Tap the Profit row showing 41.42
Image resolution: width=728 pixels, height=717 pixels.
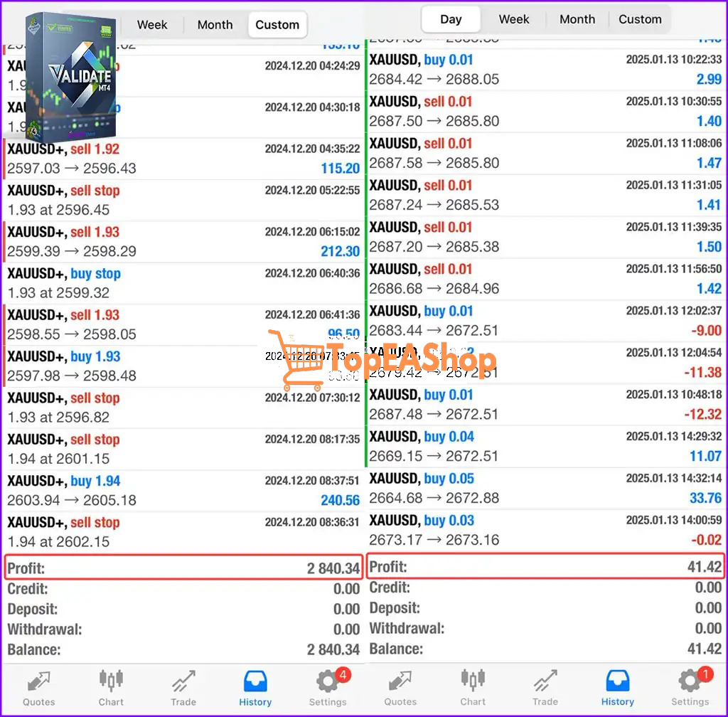pyautogui.click(x=545, y=567)
